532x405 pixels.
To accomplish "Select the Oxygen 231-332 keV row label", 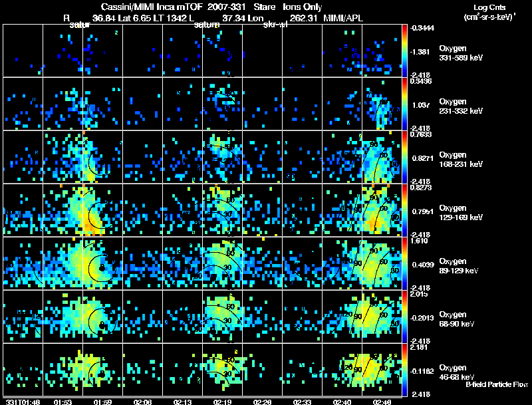I will [461, 106].
